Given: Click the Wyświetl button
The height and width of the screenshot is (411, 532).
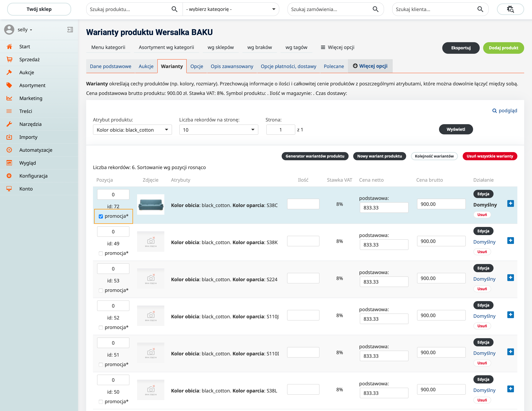Looking at the screenshot, I should click(456, 129).
